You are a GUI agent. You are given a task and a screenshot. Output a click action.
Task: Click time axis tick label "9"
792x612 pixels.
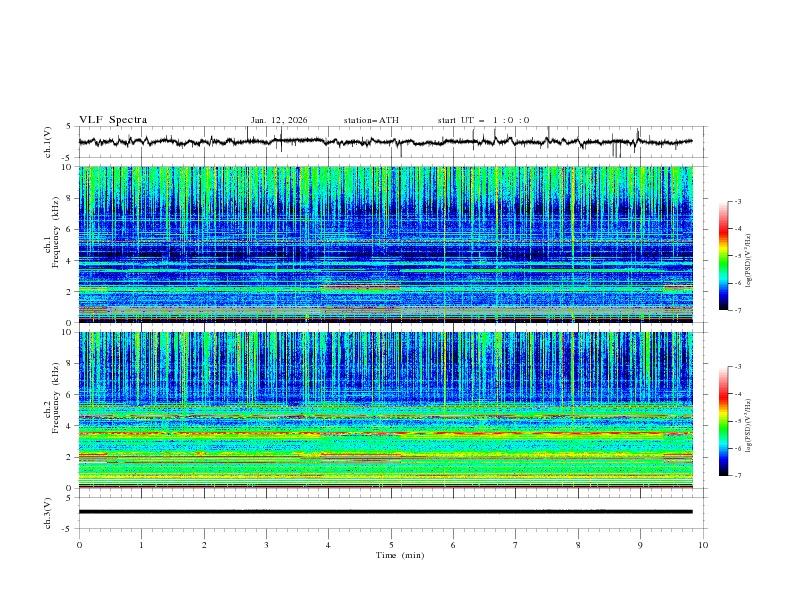[640, 545]
